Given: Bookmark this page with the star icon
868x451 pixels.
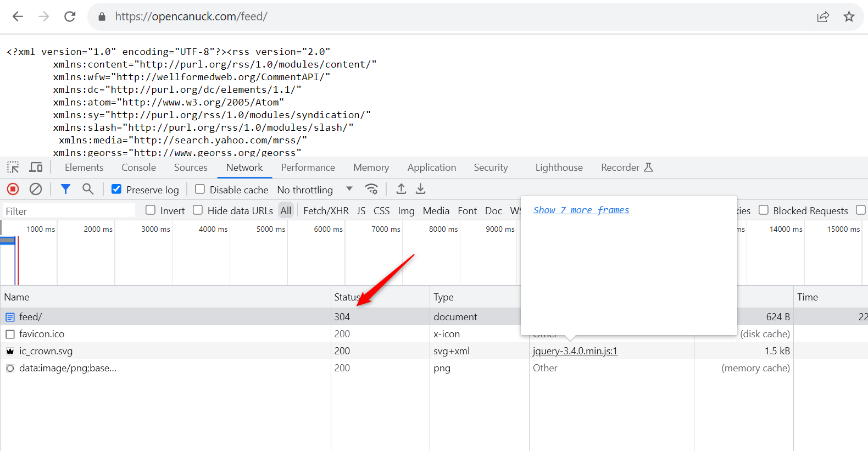Looking at the screenshot, I should 849,16.
